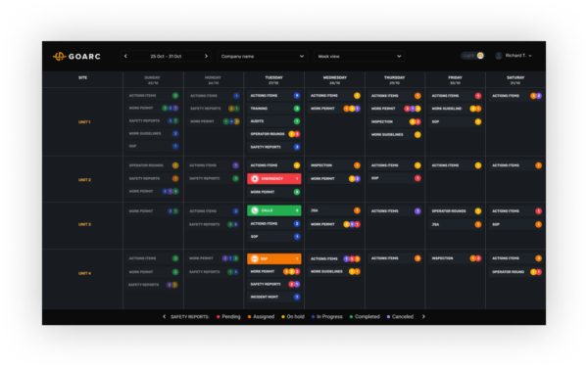Open Audits item in Unit 1 Tuesday
The height and width of the screenshot is (368, 588).
coord(274,121)
